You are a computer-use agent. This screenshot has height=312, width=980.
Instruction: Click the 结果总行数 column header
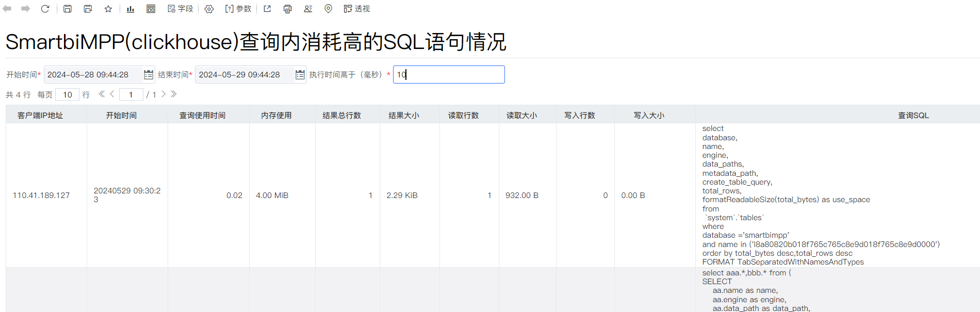(x=348, y=115)
